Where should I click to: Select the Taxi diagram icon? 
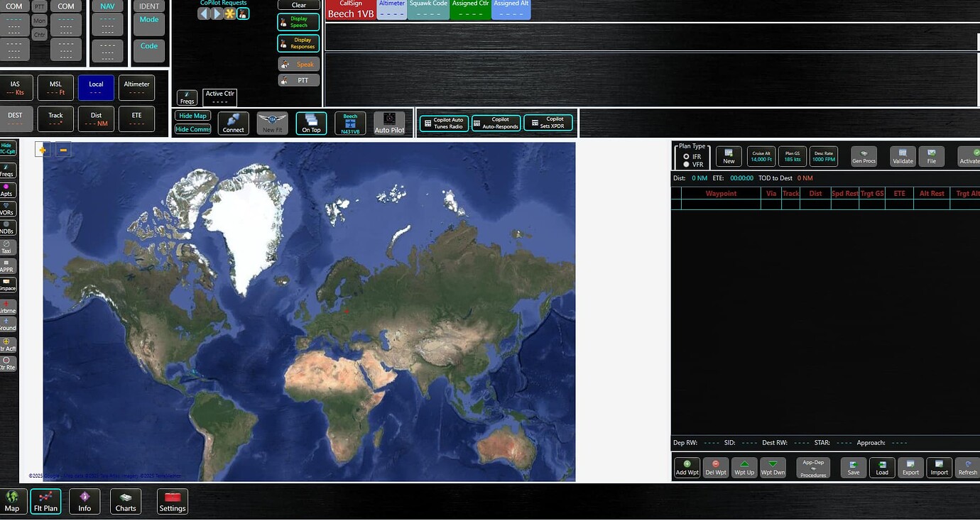7,247
